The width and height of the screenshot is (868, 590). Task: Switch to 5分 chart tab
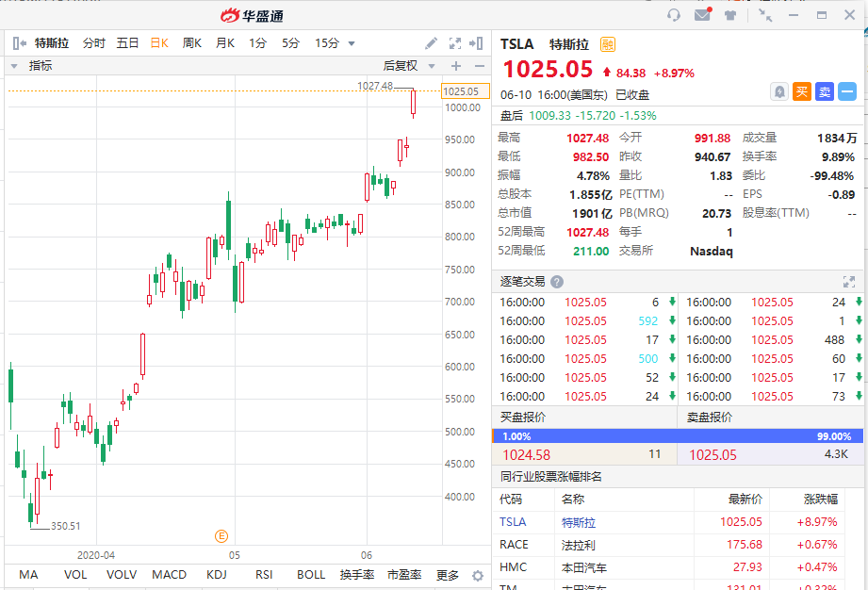click(x=290, y=43)
